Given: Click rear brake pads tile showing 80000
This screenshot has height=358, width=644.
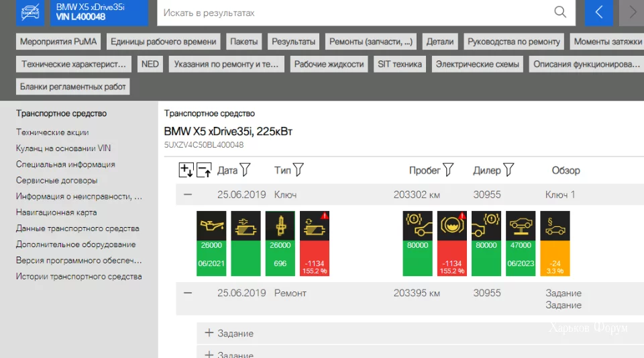Looking at the screenshot, I should [486, 243].
